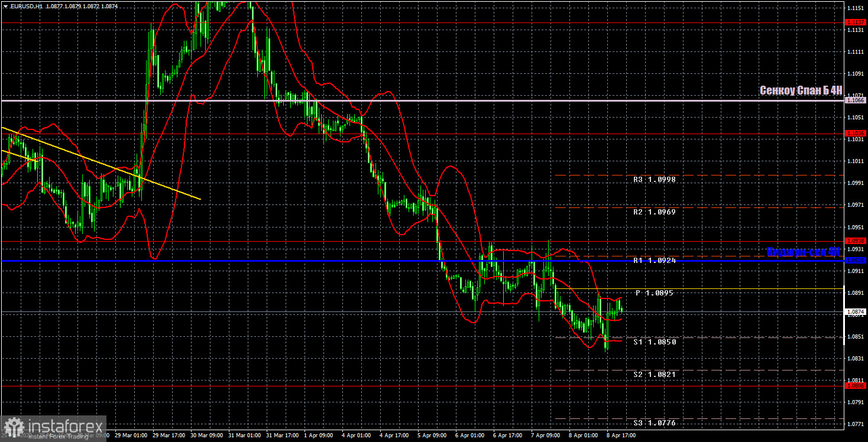The height and width of the screenshot is (442, 868).
Task: Click the small triangle icon before EURUSD
Action: click(5, 5)
